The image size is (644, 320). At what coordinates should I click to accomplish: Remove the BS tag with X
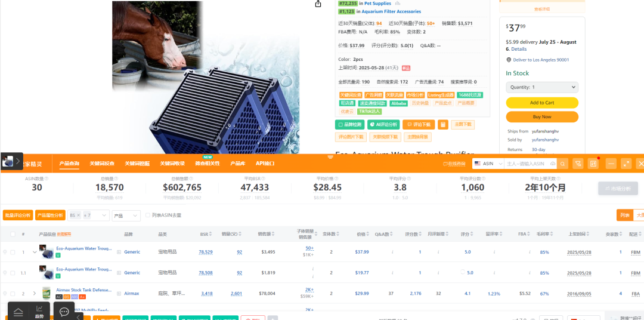79,216
